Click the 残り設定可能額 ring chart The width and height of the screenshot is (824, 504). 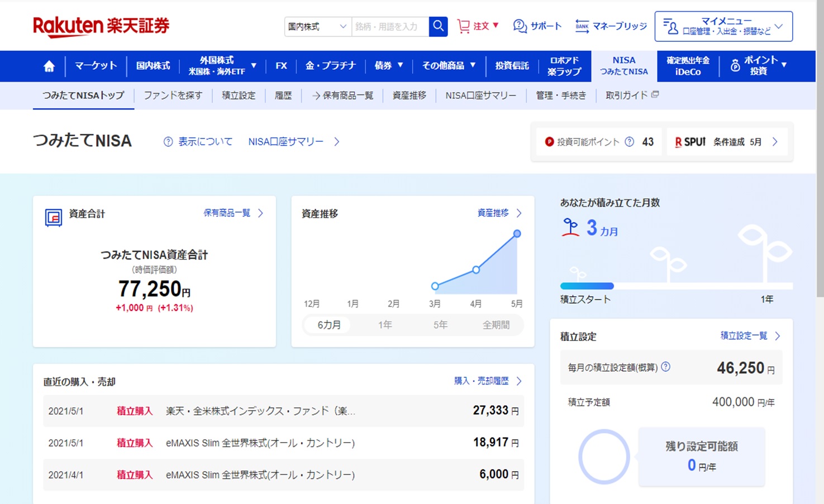click(604, 457)
